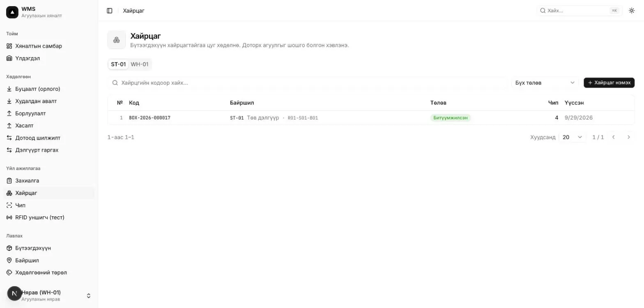The image size is (644, 308).
Task: Focus the global Хайх search box
Action: pos(580,11)
